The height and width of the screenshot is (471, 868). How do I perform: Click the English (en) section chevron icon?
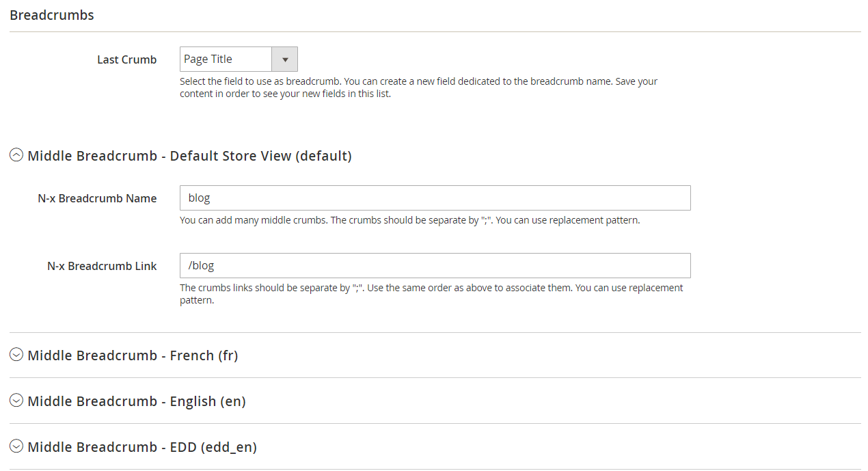point(16,401)
